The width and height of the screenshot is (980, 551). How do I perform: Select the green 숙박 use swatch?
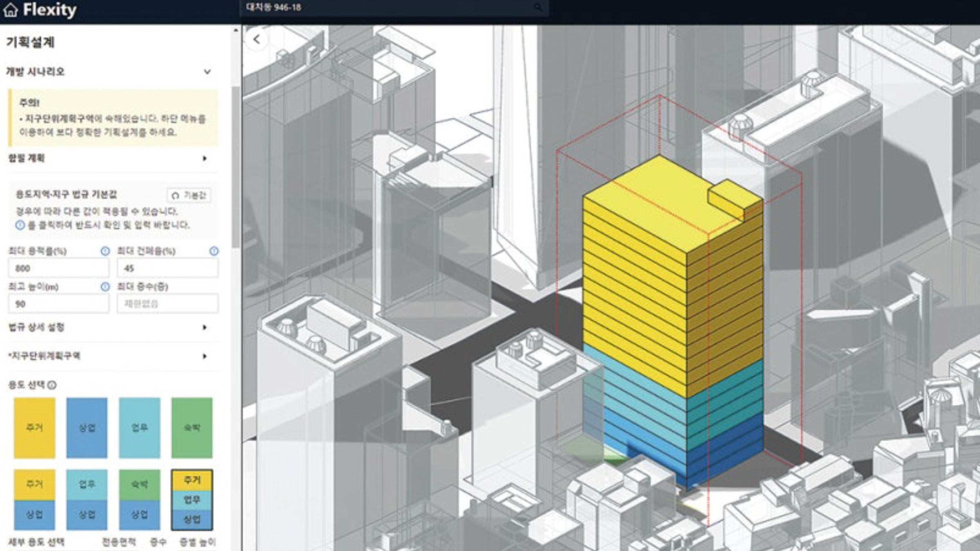pyautogui.click(x=192, y=427)
